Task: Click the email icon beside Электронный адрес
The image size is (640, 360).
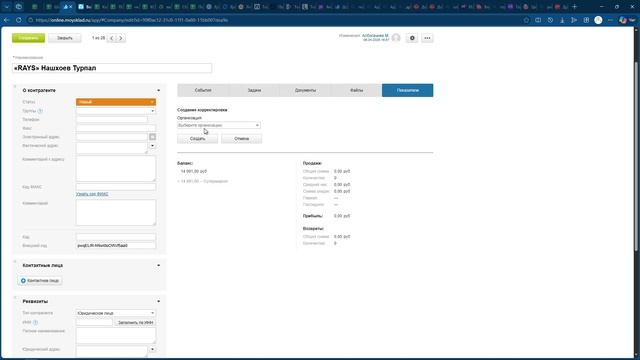Action: pyautogui.click(x=153, y=137)
